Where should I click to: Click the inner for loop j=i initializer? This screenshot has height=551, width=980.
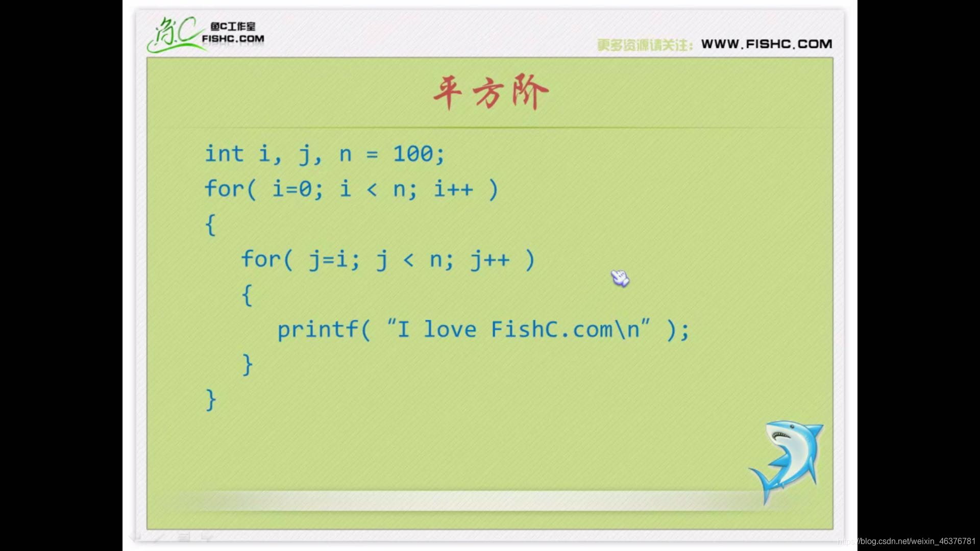point(330,259)
